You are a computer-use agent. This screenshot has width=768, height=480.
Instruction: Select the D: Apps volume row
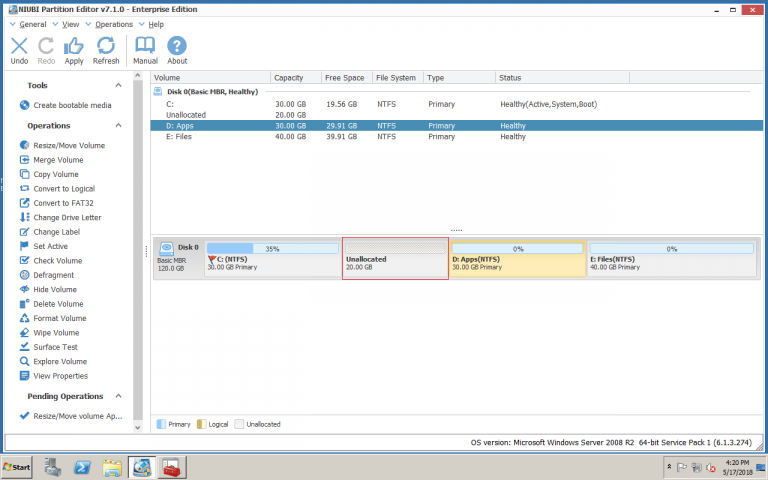[x=457, y=126]
